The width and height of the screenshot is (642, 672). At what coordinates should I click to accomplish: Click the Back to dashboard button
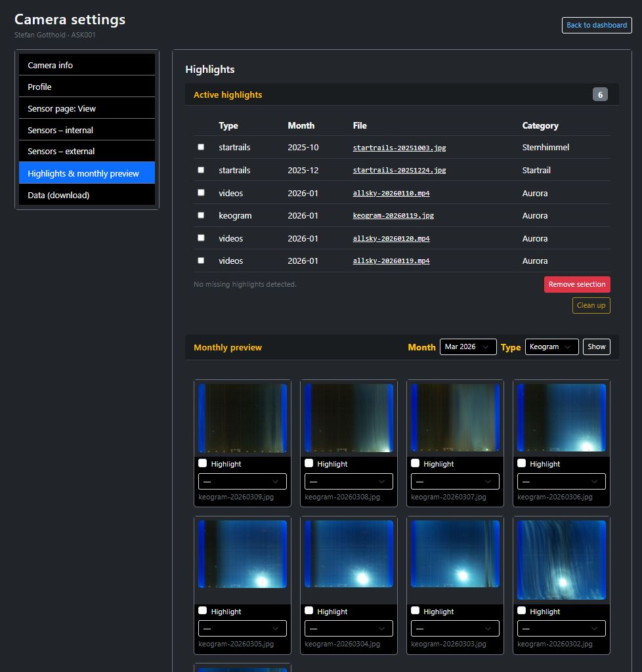click(596, 25)
